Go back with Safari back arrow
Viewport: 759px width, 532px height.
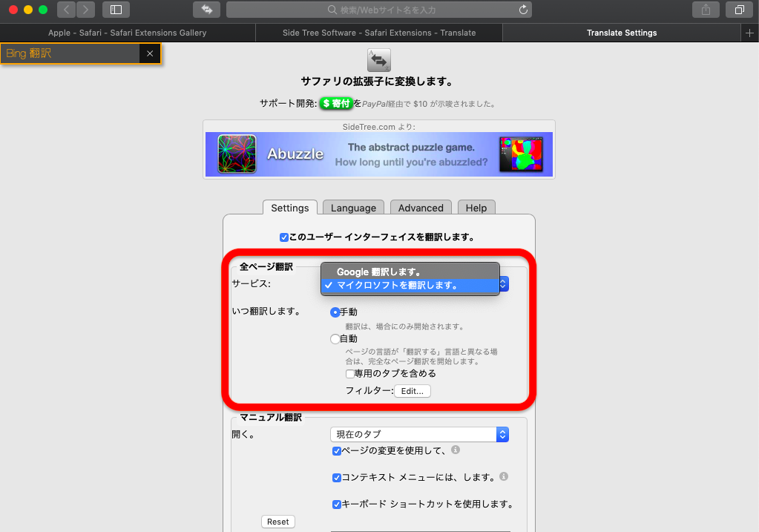click(x=66, y=10)
